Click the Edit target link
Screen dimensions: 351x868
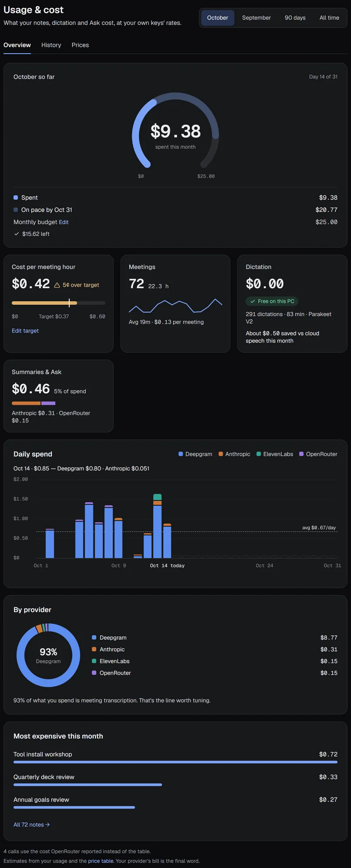point(25,331)
